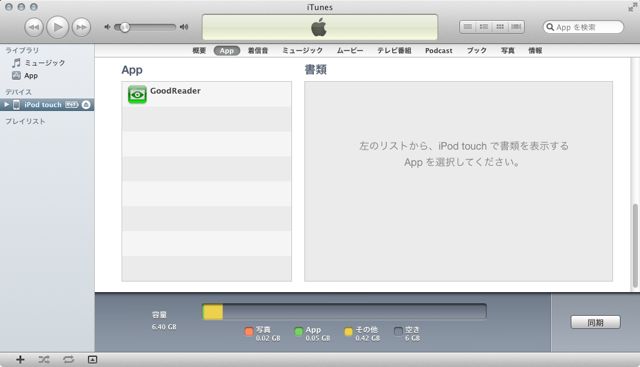Click the capacity usage bar

pyautogui.click(x=344, y=312)
